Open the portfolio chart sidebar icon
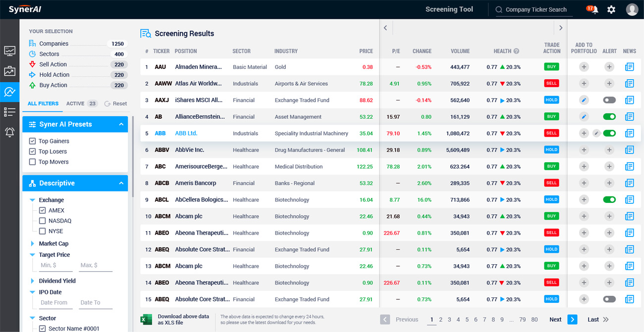Viewport: 644px width, 332px height. (9, 71)
